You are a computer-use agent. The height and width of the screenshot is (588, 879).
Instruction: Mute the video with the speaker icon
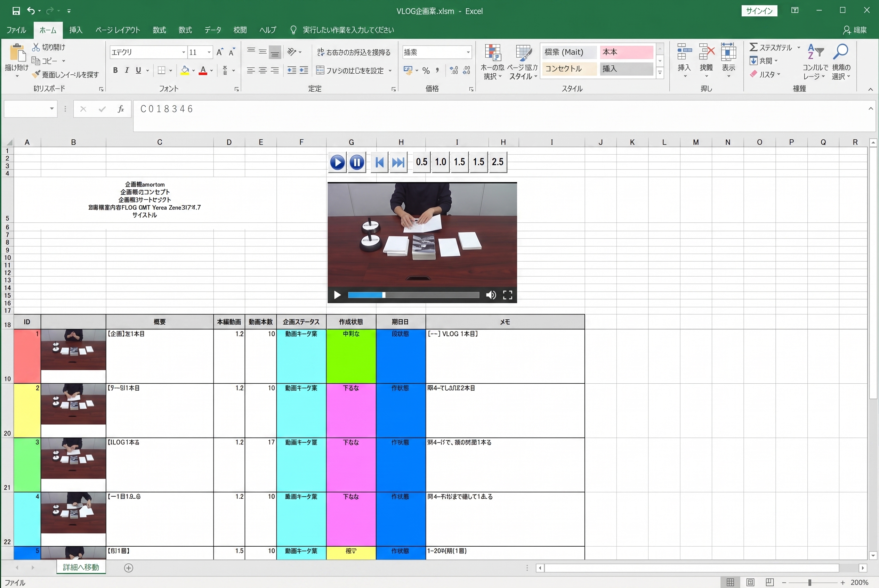(x=491, y=295)
